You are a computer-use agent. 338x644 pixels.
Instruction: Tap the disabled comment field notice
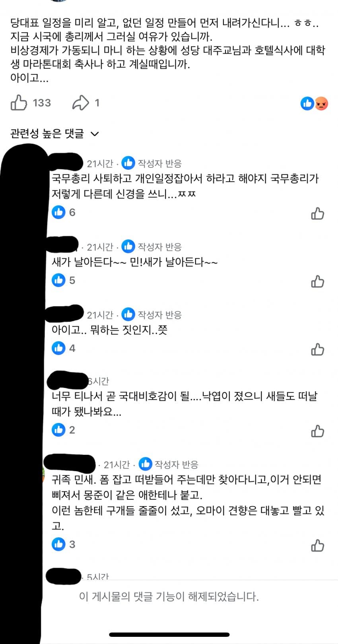click(x=169, y=596)
